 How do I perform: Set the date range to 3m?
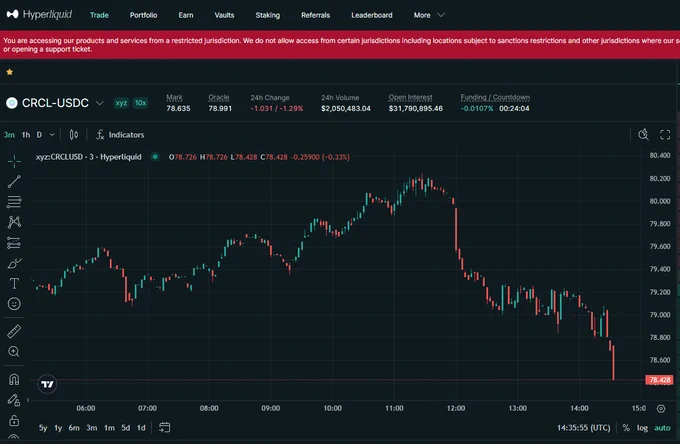(92, 428)
